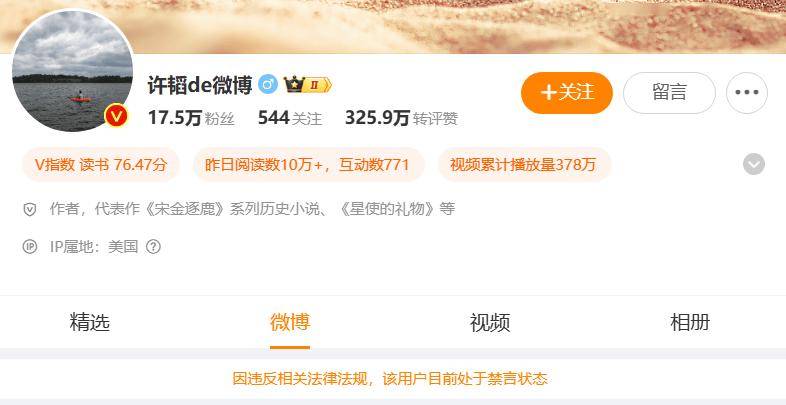786x405 pixels.
Task: Open the crown membership level badge
Action: click(x=307, y=85)
